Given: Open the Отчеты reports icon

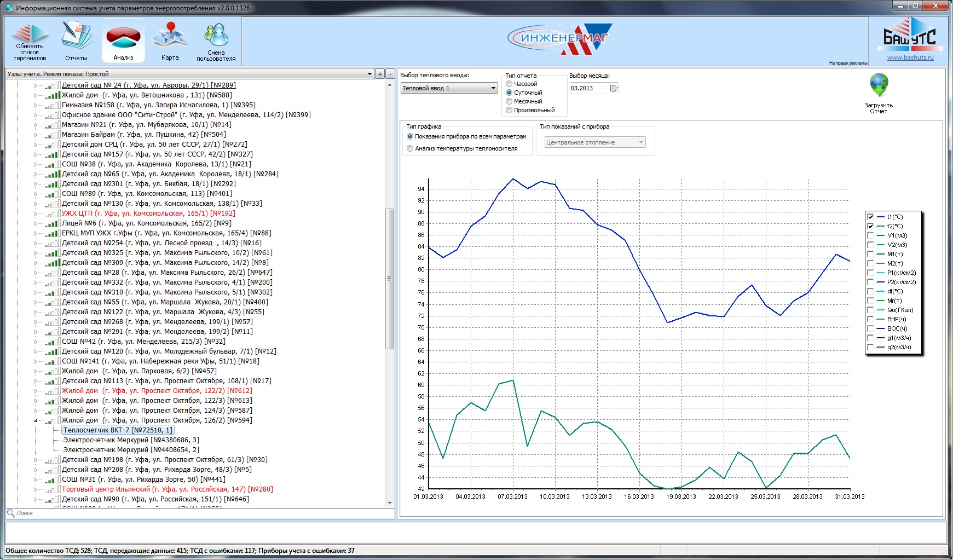Looking at the screenshot, I should click(x=76, y=41).
